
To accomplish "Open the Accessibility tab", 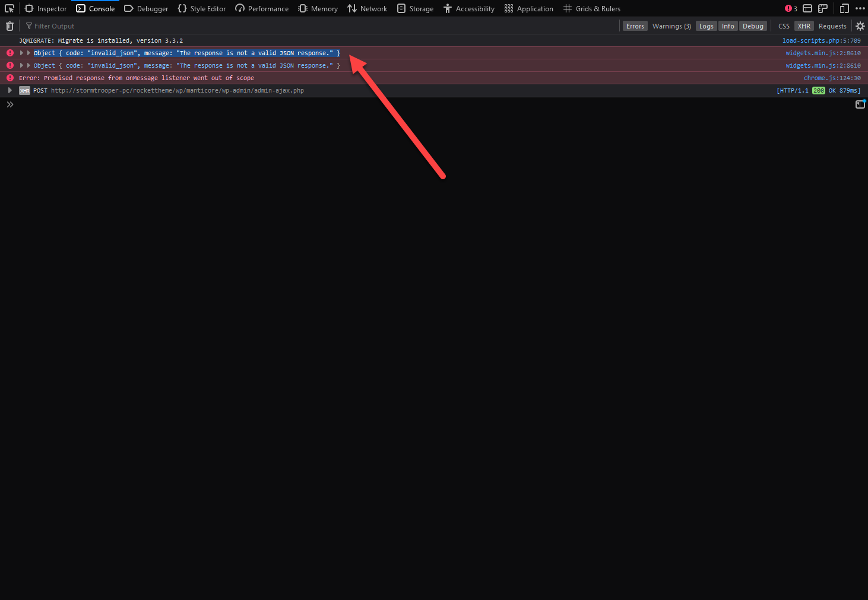I will 468,8.
